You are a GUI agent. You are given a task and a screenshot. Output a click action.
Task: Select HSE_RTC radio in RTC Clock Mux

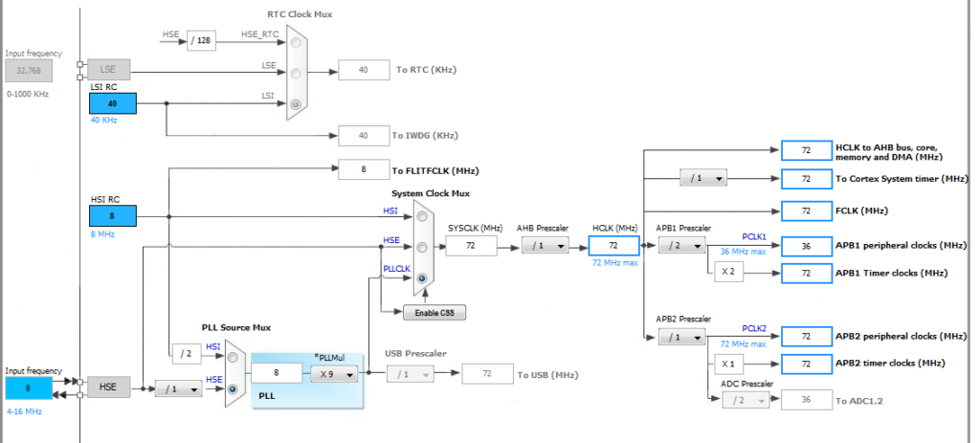(x=297, y=42)
